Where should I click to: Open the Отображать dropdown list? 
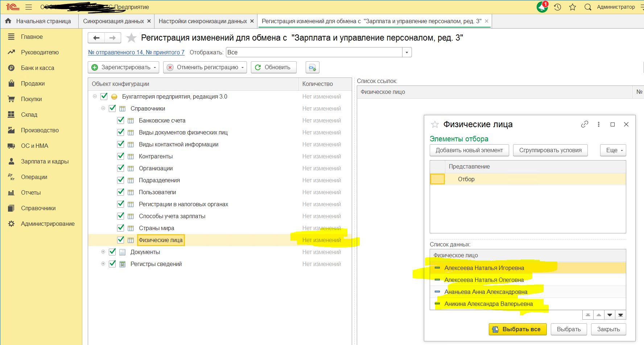pos(407,53)
